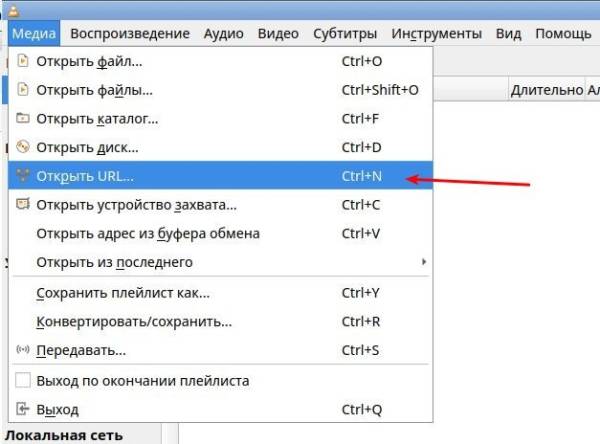
Task: Select Локальная сеть in the sidebar
Action: 64,435
